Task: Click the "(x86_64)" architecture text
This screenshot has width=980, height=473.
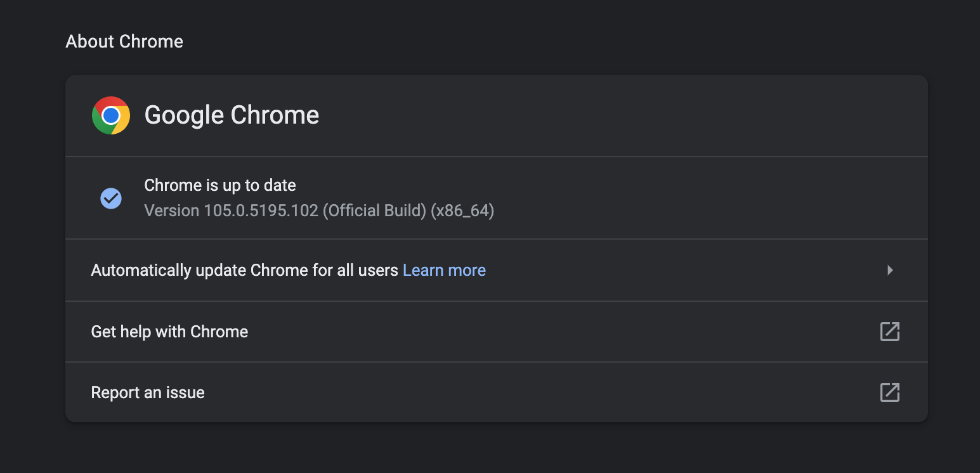Action: coord(462,211)
